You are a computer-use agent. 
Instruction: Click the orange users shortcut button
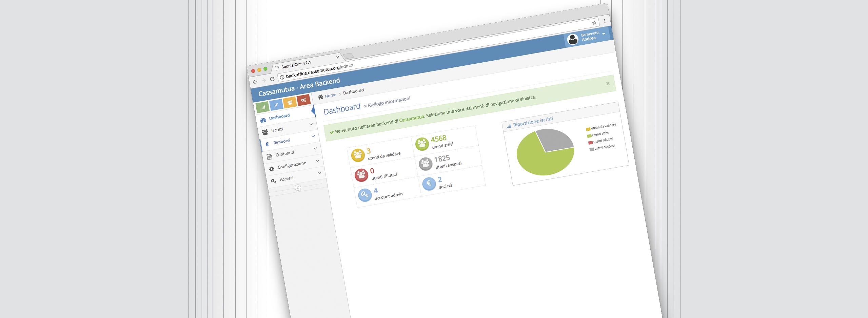tap(290, 102)
